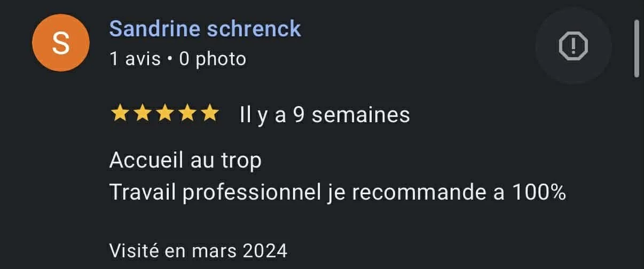
Task: Click the '100%' text in the review
Action: tap(539, 192)
